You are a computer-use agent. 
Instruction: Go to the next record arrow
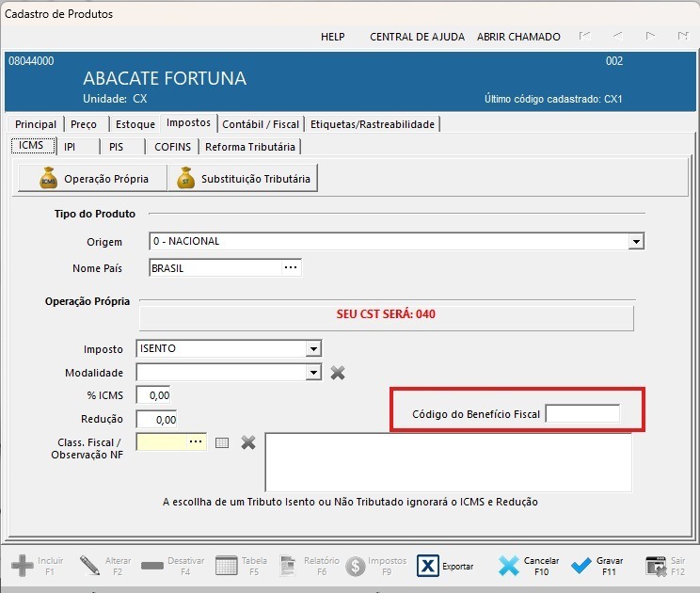tap(650, 37)
